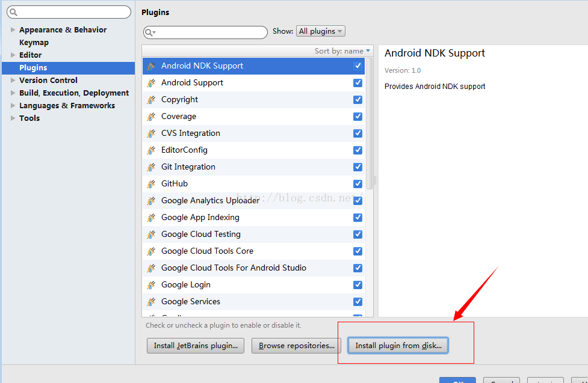
Task: Click the OK button
Action: tap(457, 380)
